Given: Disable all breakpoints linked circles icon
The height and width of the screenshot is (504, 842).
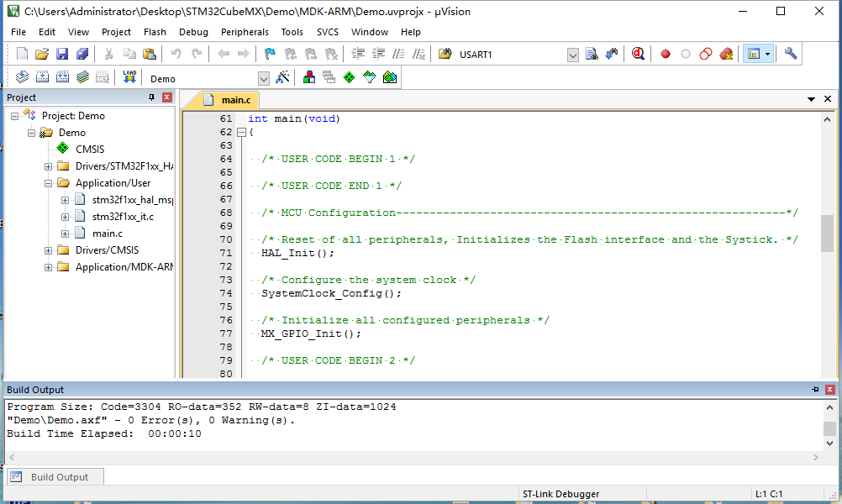Looking at the screenshot, I should point(706,54).
